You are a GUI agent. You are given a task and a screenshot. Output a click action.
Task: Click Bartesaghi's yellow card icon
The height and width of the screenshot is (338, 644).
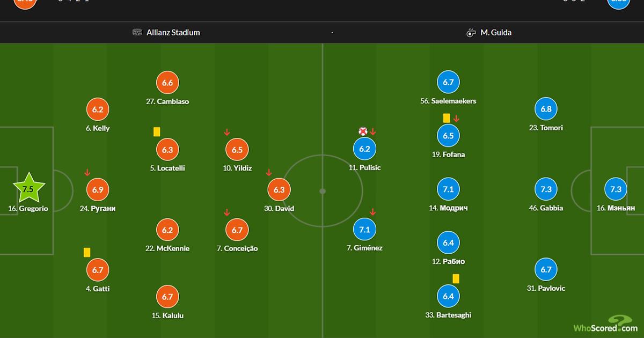tap(456, 278)
